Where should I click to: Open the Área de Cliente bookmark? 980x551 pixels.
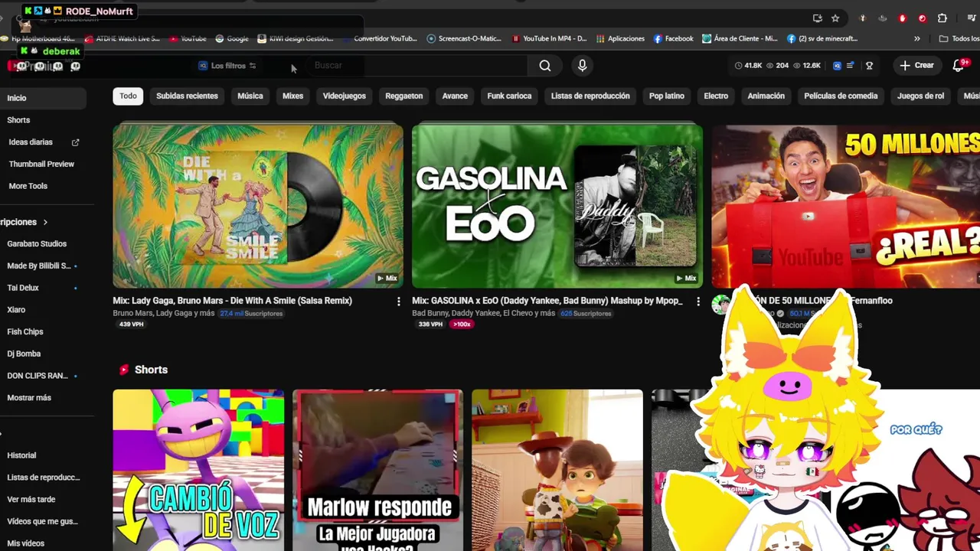coord(740,38)
